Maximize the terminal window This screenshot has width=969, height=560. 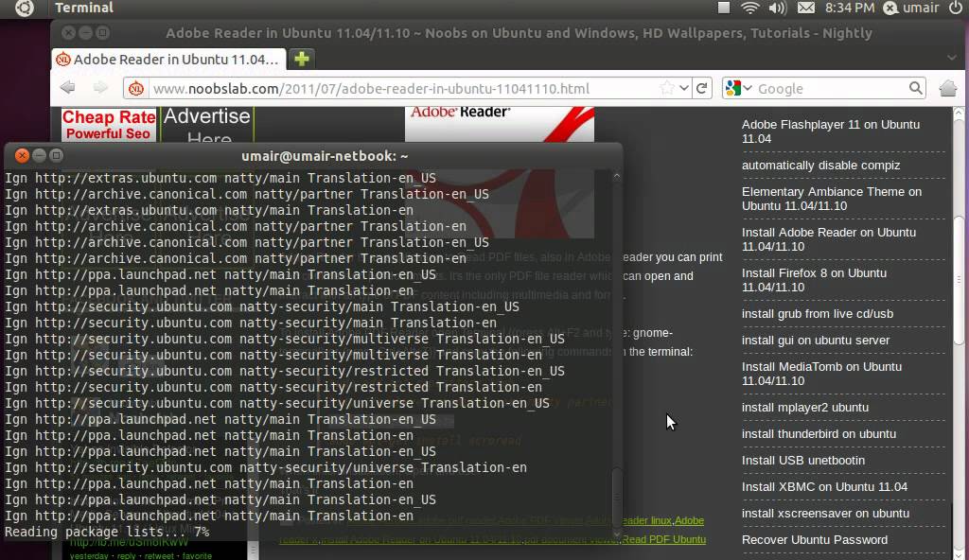point(56,155)
